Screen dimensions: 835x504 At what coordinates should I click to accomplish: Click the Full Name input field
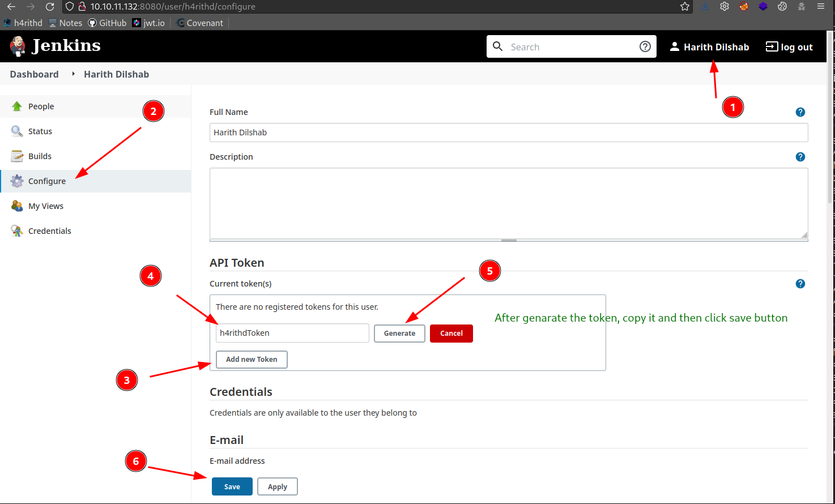tap(509, 133)
